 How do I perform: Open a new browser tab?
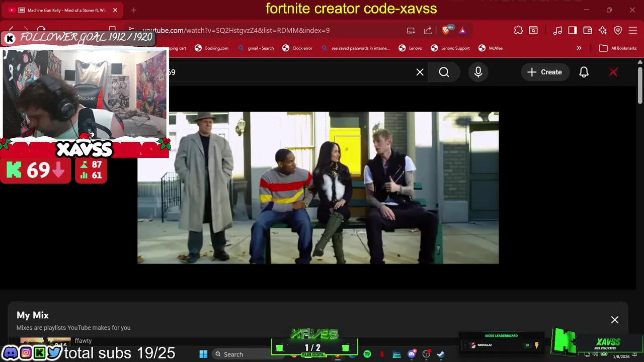133,10
